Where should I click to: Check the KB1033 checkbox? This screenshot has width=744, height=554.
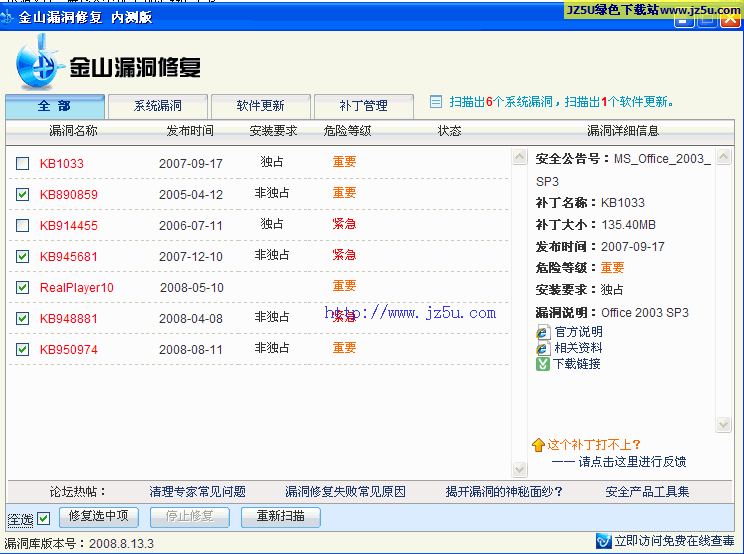22,164
